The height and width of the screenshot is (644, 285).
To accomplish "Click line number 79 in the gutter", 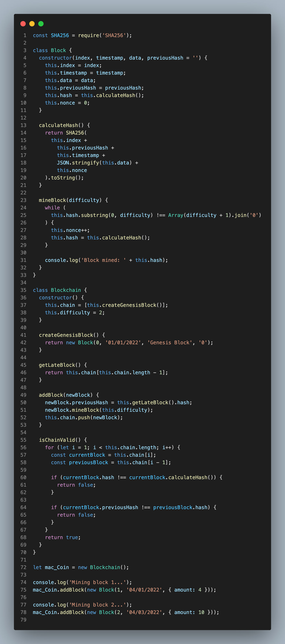I will tap(23, 620).
